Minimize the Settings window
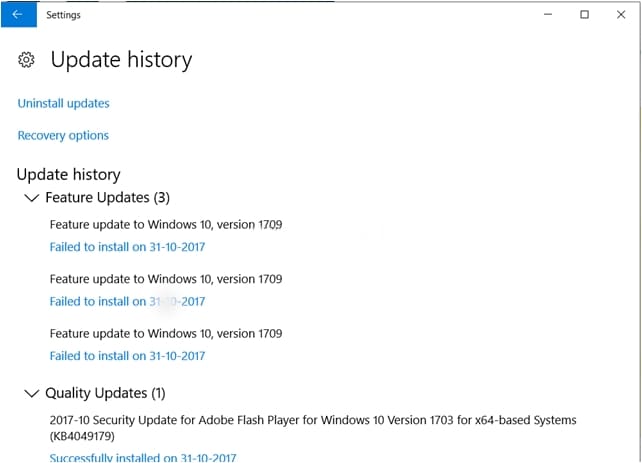Viewport: 642px width, 463px height. tap(547, 15)
